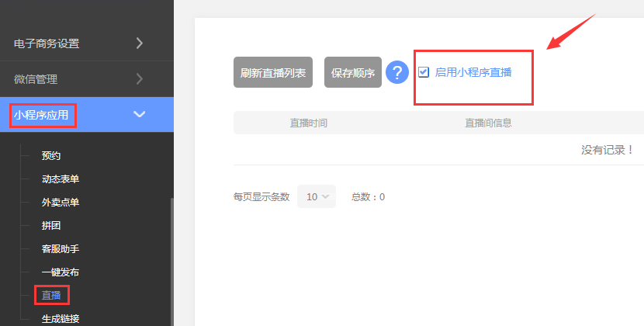Open the 拼团 submenu item
Viewport: 644px width, 326px height.
tap(51, 225)
